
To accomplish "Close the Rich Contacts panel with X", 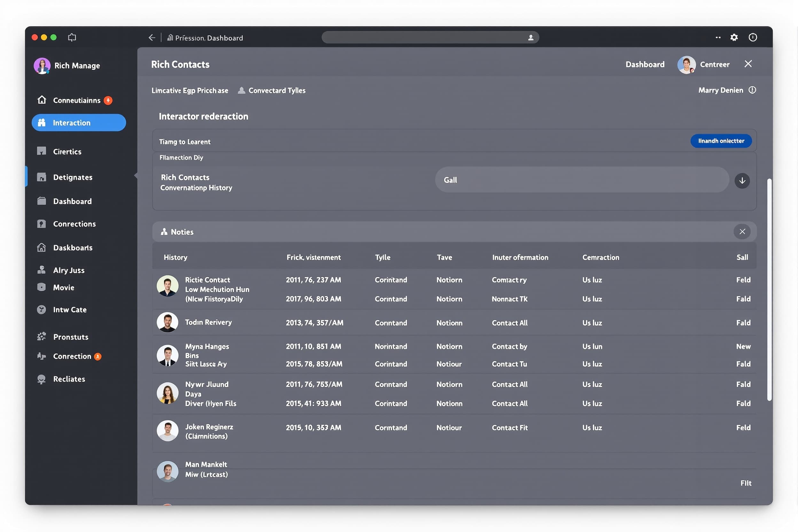I will (x=748, y=64).
